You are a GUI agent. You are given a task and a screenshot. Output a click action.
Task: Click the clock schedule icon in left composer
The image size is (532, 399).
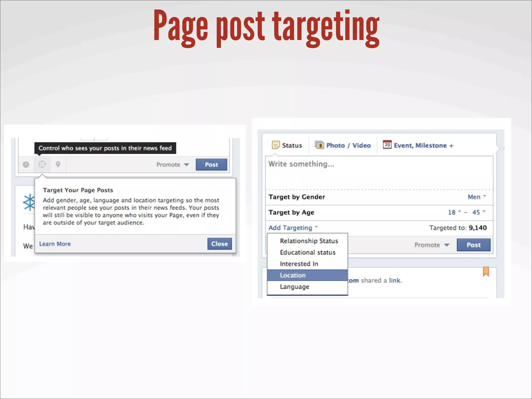[26, 164]
